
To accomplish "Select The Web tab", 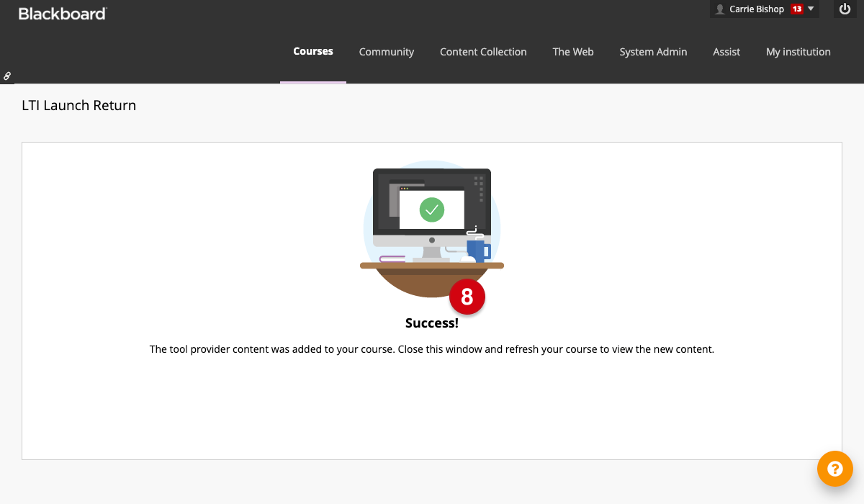I will [573, 52].
